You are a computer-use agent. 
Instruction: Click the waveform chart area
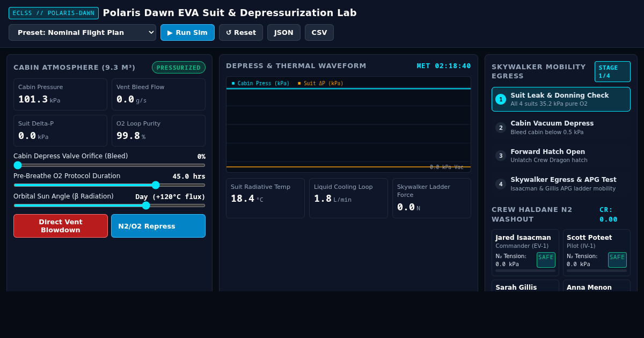pos(348,124)
